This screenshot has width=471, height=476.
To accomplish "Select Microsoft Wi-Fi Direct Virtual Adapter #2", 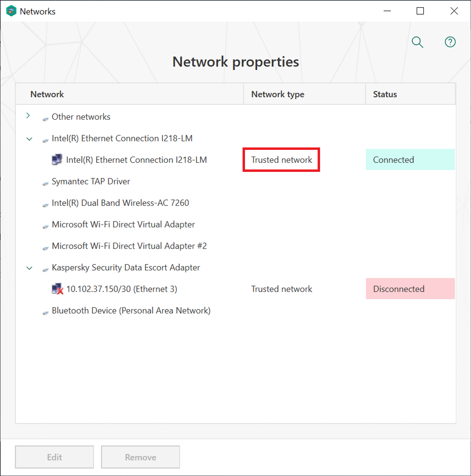I will 129,246.
